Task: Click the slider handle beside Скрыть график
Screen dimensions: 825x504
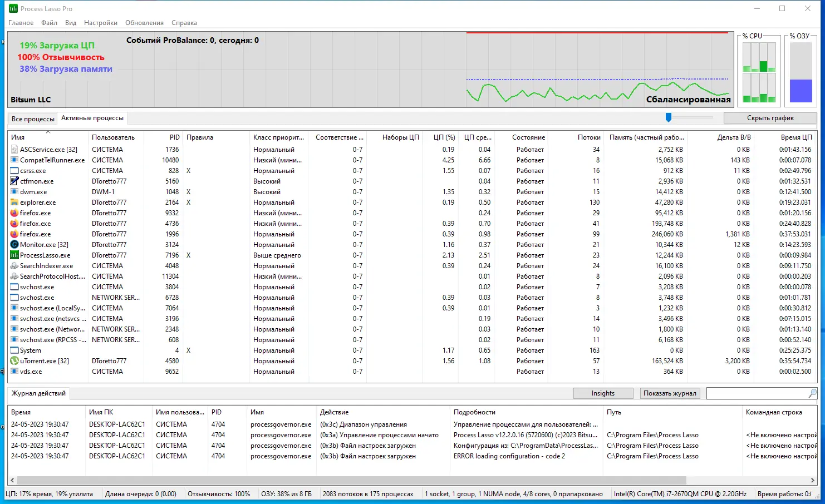Action: click(669, 117)
